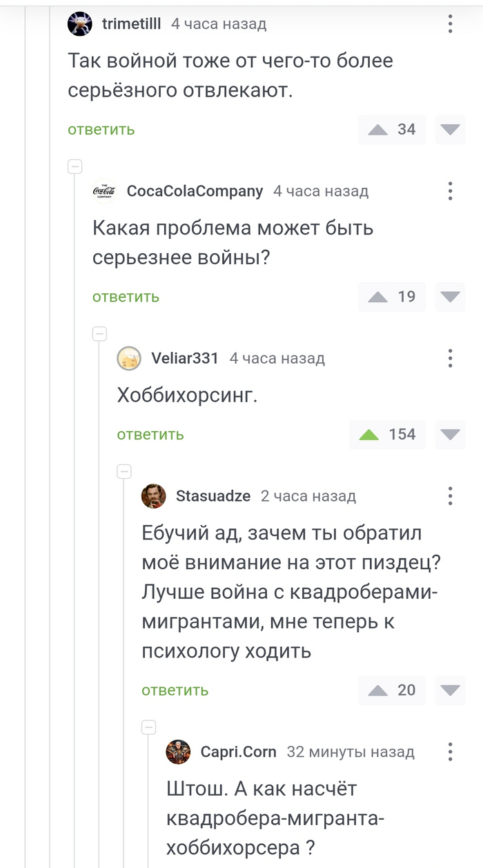
Task: Open the options menu on Stasuadze's comment
Action: pyautogui.click(x=450, y=495)
